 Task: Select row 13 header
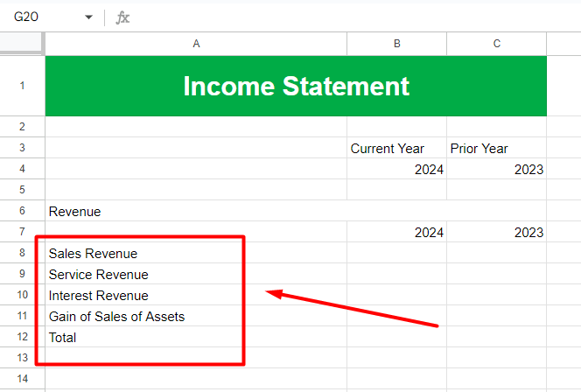[x=22, y=358]
